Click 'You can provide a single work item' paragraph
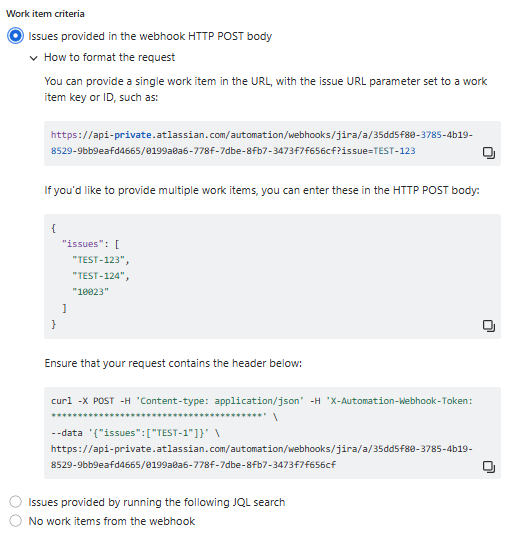Viewport: 513px width, 541px height. pyautogui.click(x=266, y=89)
